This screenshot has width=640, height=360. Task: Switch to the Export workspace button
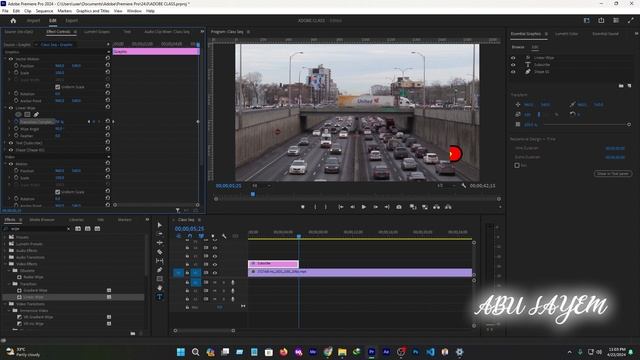click(x=71, y=20)
